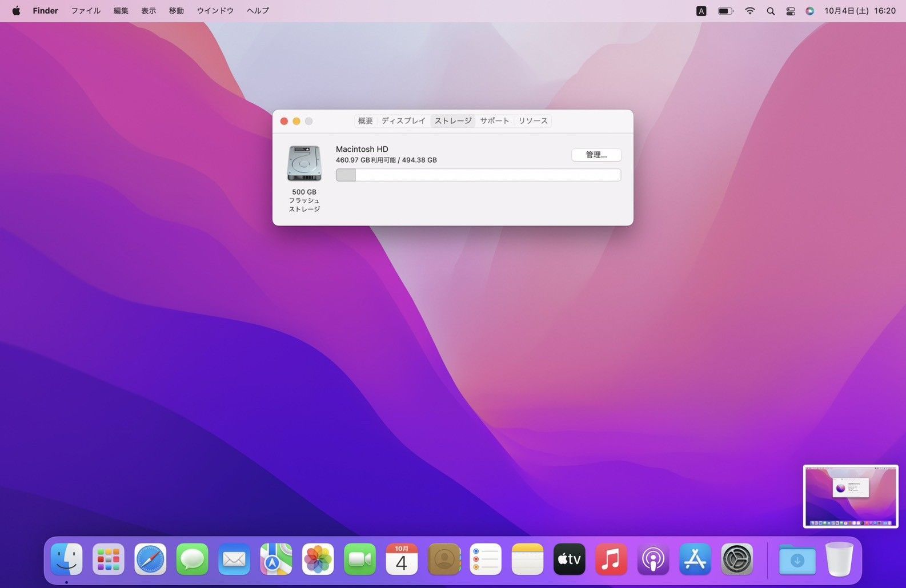Show battery status dropdown
906x588 pixels.
point(725,11)
